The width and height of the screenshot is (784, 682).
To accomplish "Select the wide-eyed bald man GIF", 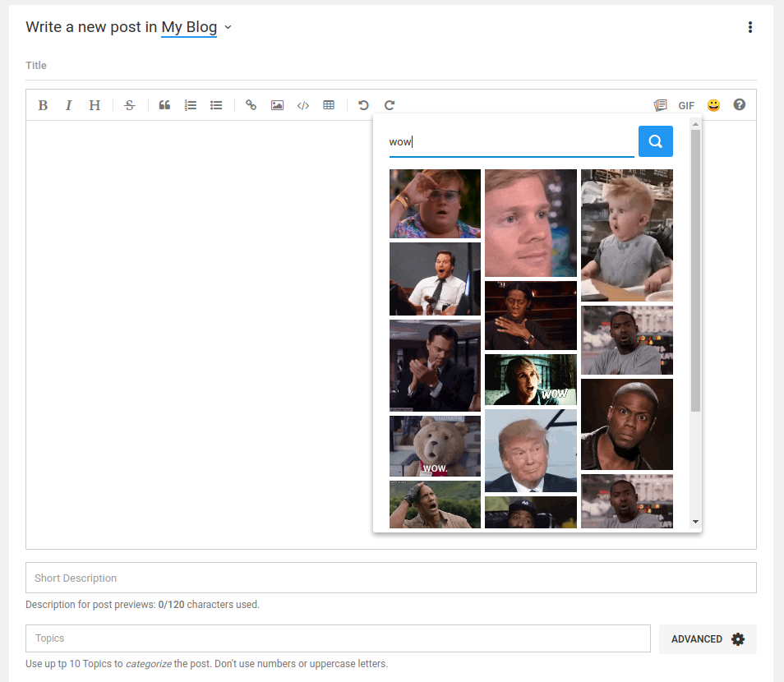I will click(627, 425).
